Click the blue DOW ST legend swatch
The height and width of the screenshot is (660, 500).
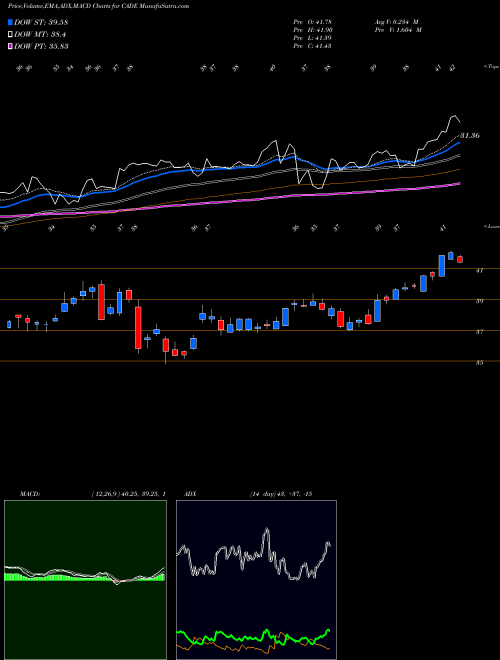tap(10, 22)
